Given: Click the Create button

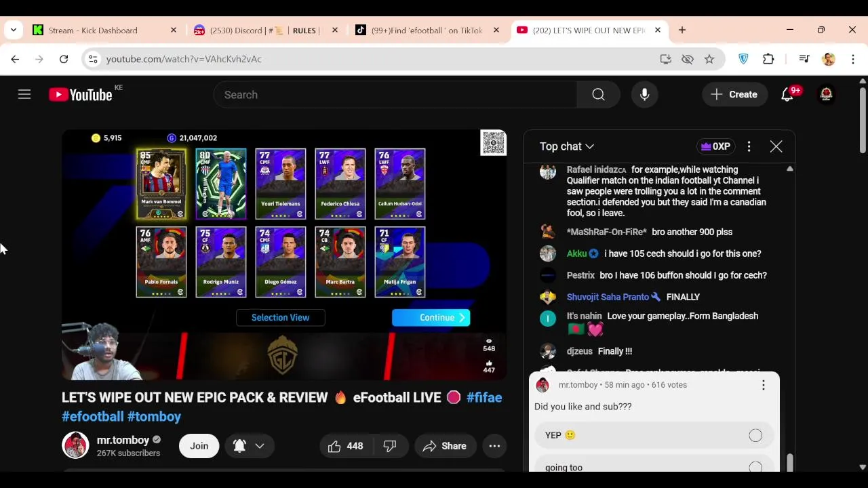Looking at the screenshot, I should click(734, 95).
